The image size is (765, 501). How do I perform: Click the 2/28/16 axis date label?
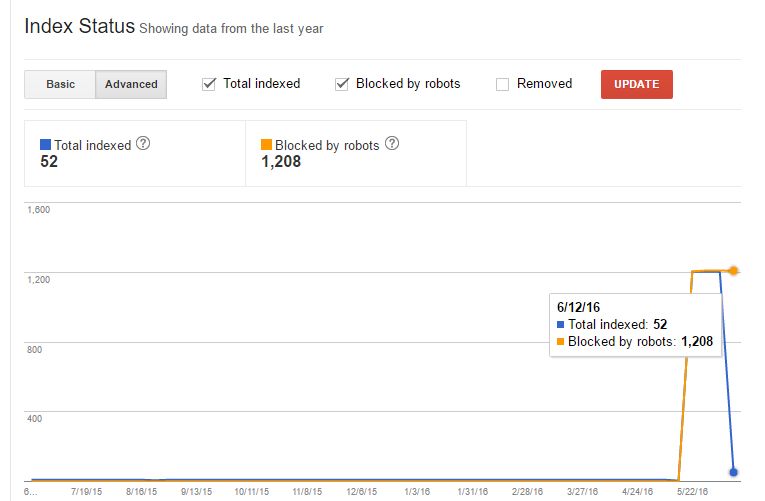point(527,492)
